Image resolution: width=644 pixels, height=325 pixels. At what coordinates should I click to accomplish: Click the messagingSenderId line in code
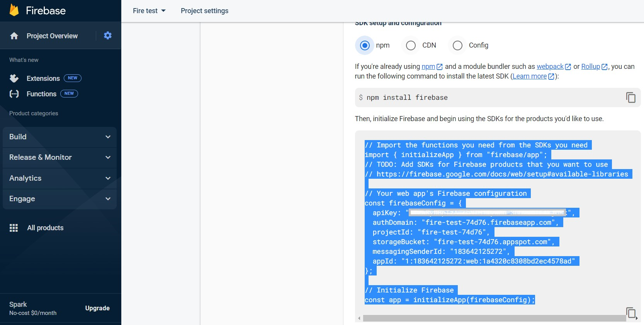pos(441,251)
